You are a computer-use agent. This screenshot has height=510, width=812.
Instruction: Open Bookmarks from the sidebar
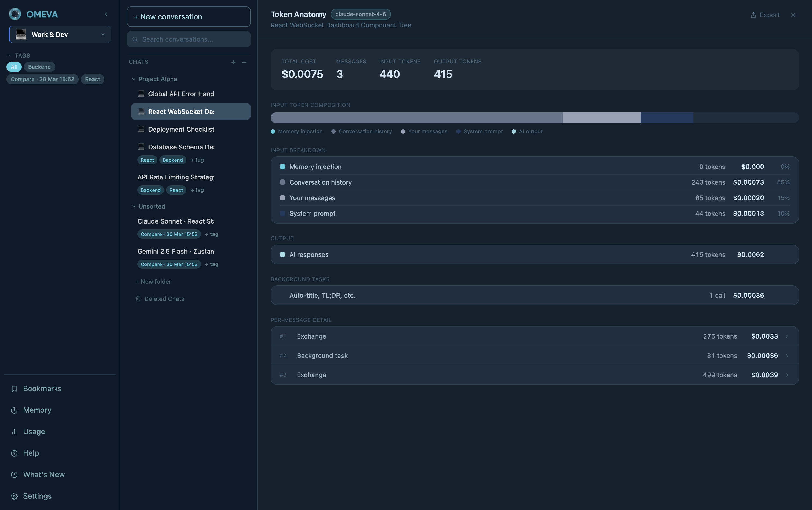42,389
